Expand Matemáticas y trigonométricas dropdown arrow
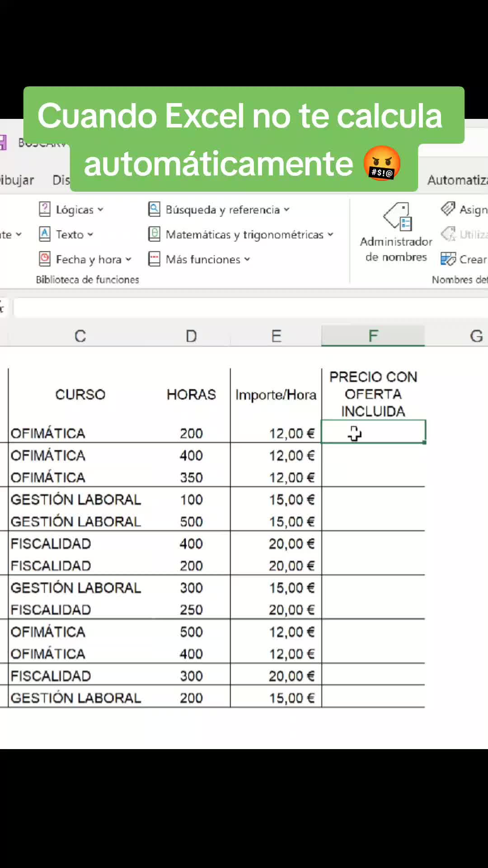Image resolution: width=488 pixels, height=868 pixels. coord(330,235)
